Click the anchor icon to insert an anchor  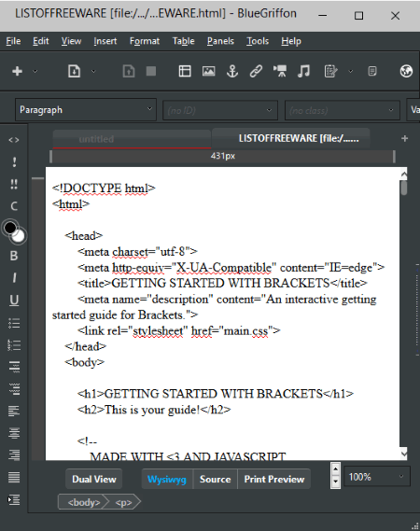coord(232,71)
